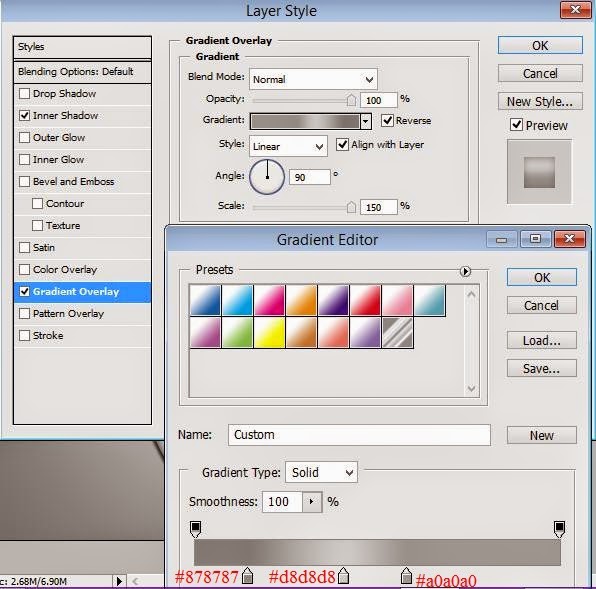Select the orange gradient preset swatch
The image size is (596, 589).
[301, 301]
